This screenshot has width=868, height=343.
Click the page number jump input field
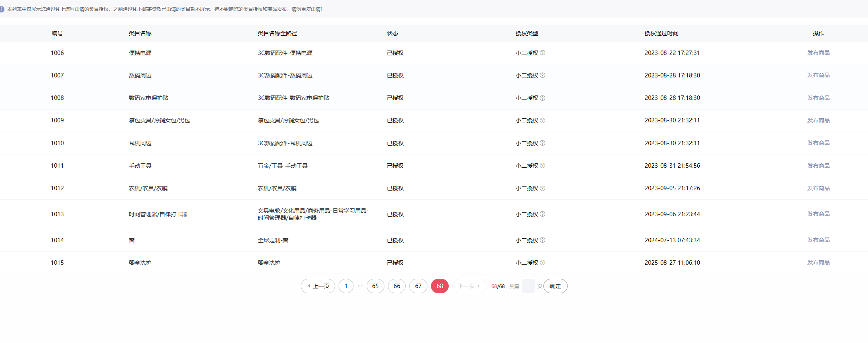[528, 286]
